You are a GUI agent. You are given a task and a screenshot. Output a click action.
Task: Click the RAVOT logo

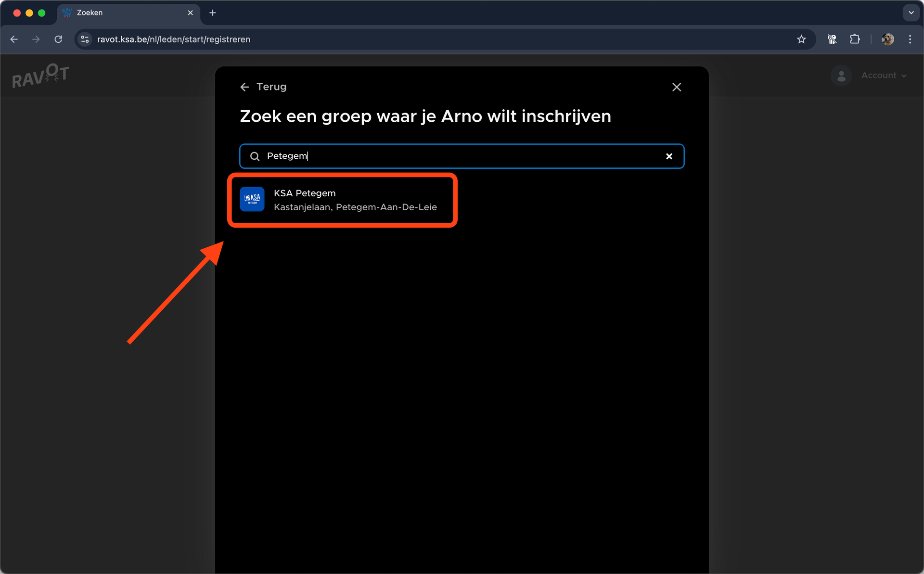pyautogui.click(x=41, y=76)
